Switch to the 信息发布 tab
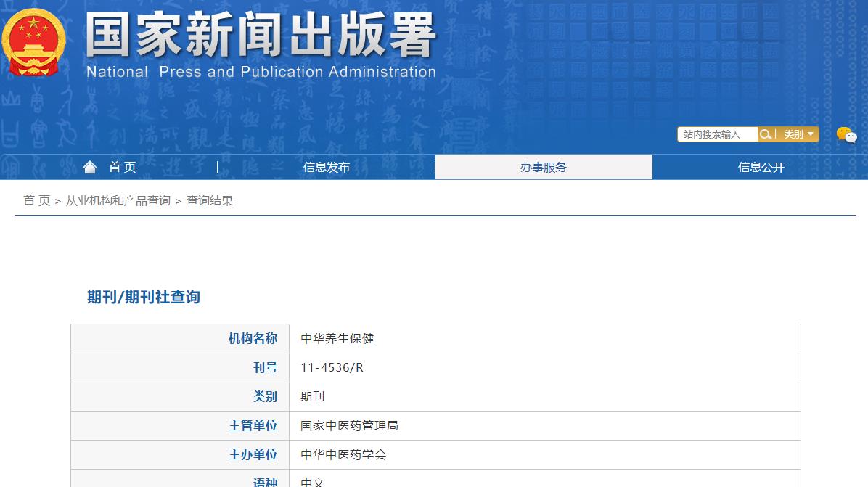 coord(327,167)
